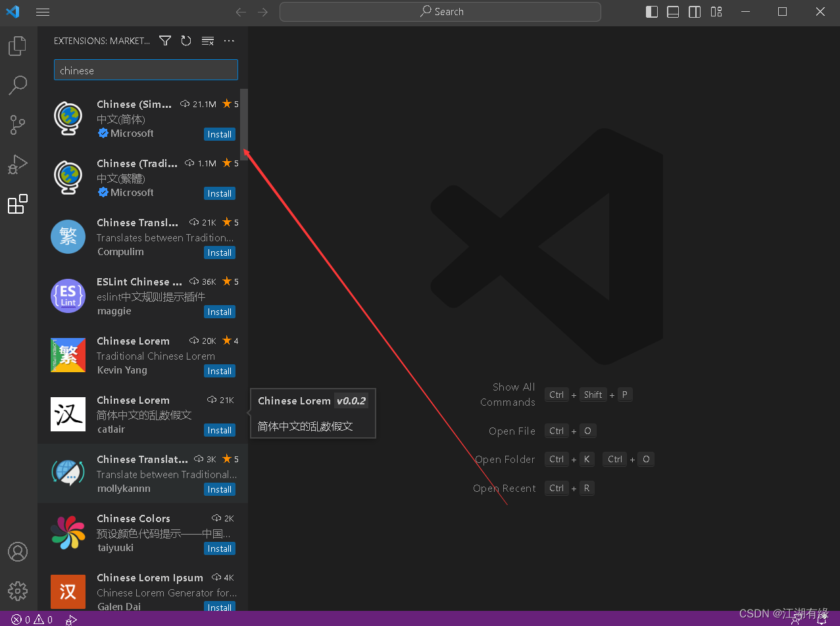840x626 pixels.
Task: Install Chinese (Simplified) language pack
Action: (x=220, y=134)
